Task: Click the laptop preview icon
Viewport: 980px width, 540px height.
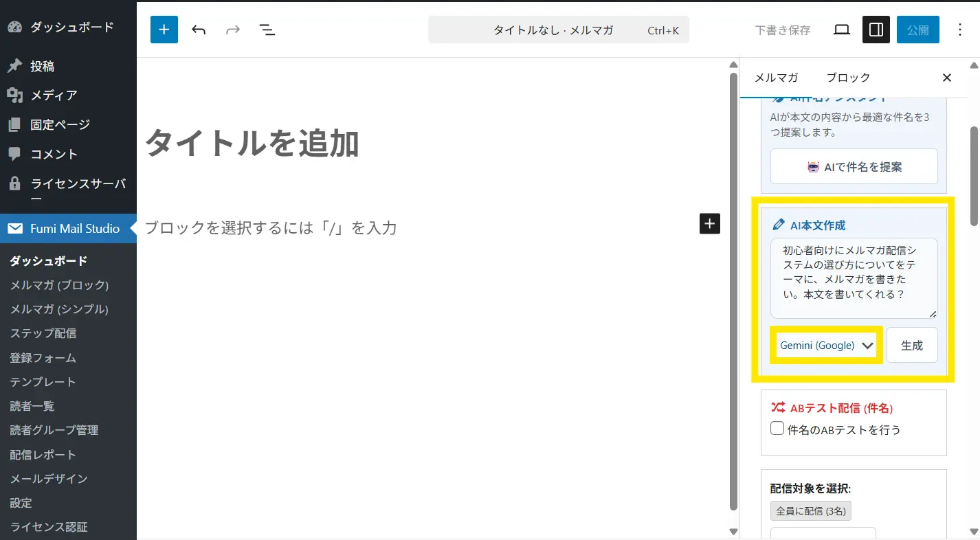Action: coord(842,30)
